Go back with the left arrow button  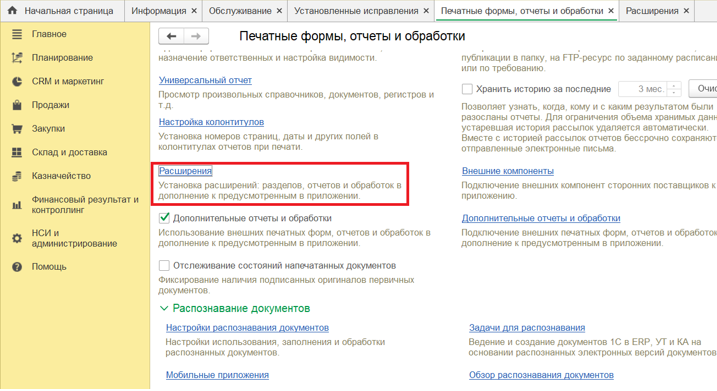(171, 36)
